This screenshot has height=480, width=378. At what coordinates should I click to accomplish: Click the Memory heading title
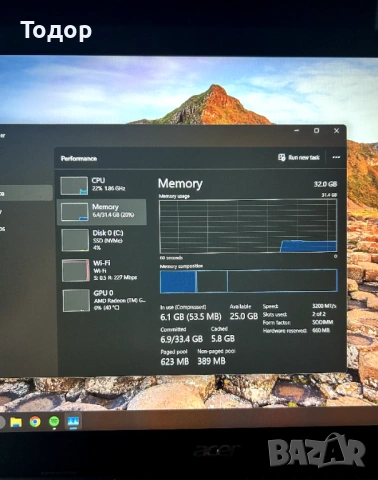[x=180, y=183]
